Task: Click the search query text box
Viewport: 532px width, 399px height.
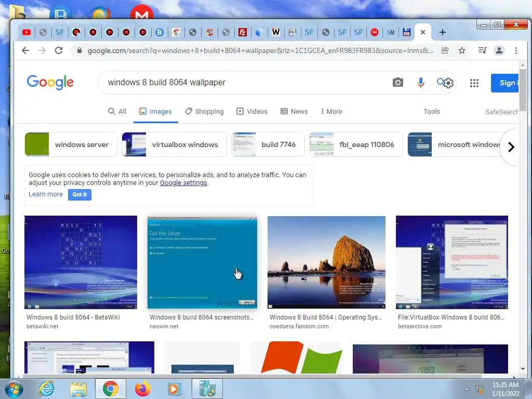Action: pyautogui.click(x=248, y=83)
